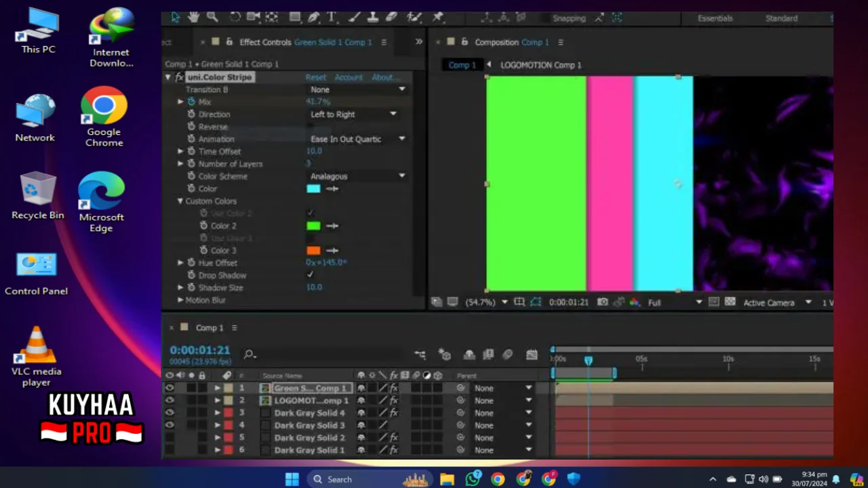Toggle the Drop Shadow checkbox
This screenshot has width=868, height=488.
pyautogui.click(x=310, y=274)
